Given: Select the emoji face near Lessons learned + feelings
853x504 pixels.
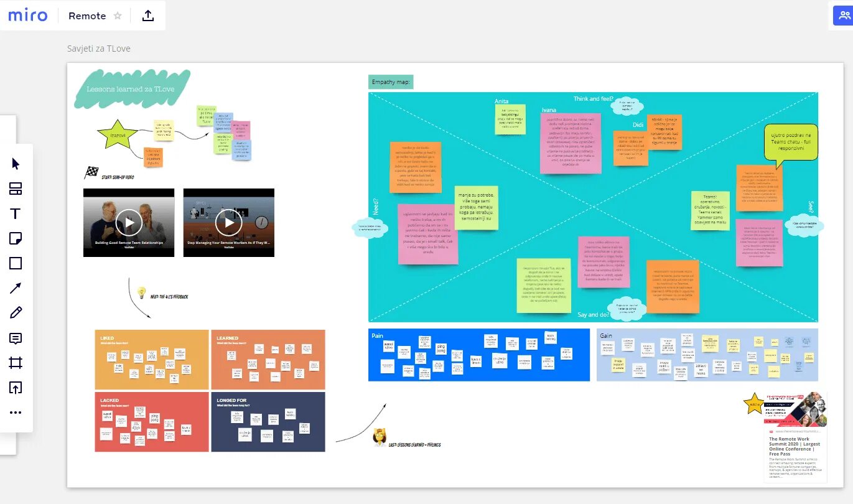Looking at the screenshot, I should pyautogui.click(x=378, y=437).
